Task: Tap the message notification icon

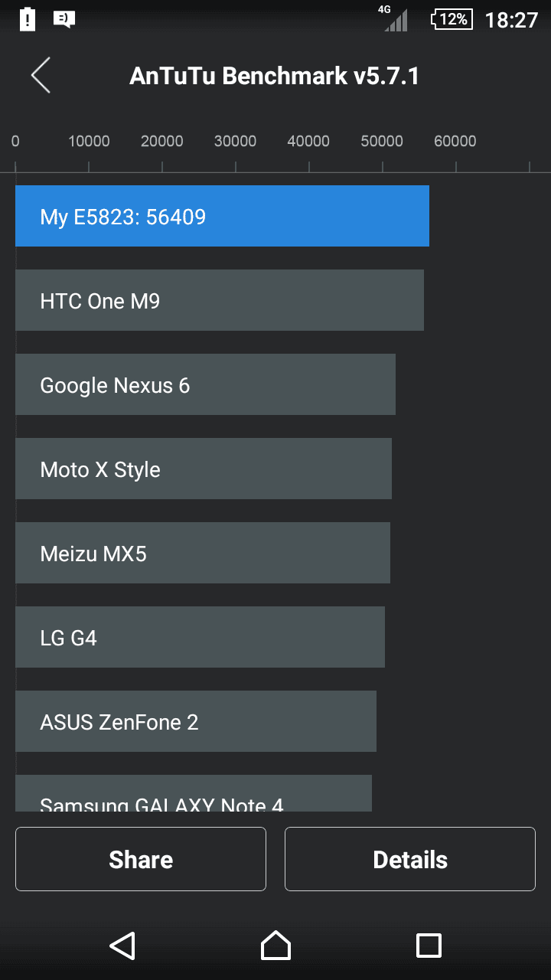Action: point(64,19)
